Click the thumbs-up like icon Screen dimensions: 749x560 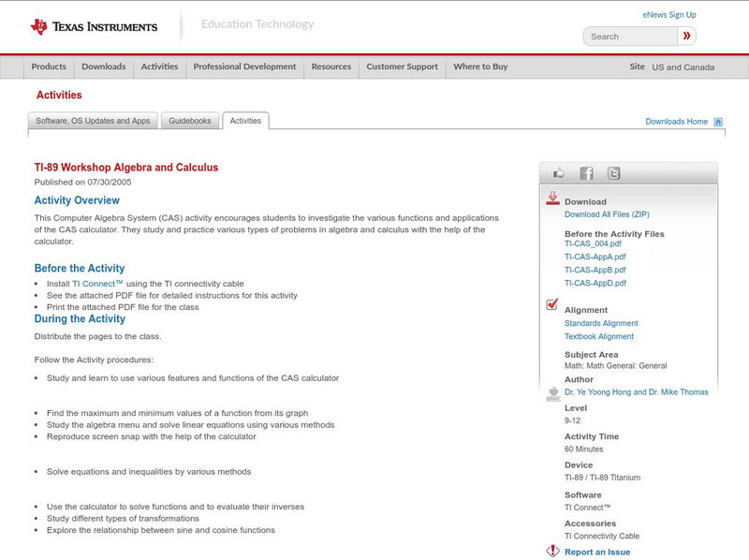558,173
